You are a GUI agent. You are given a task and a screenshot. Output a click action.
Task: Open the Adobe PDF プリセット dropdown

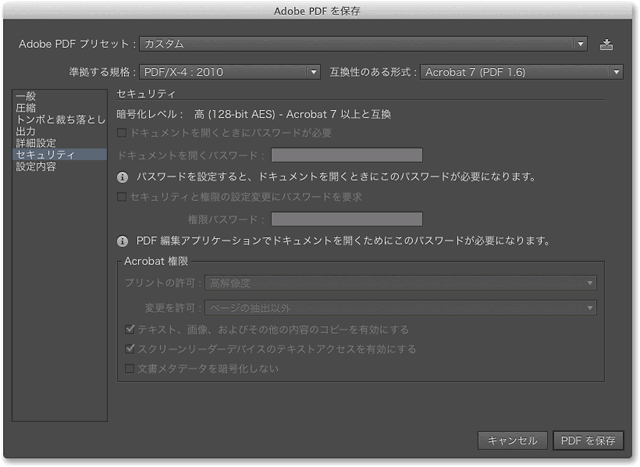(x=363, y=44)
